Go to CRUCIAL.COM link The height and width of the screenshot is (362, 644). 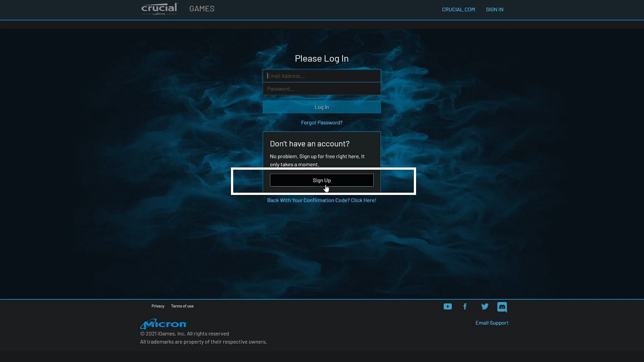pos(458,10)
